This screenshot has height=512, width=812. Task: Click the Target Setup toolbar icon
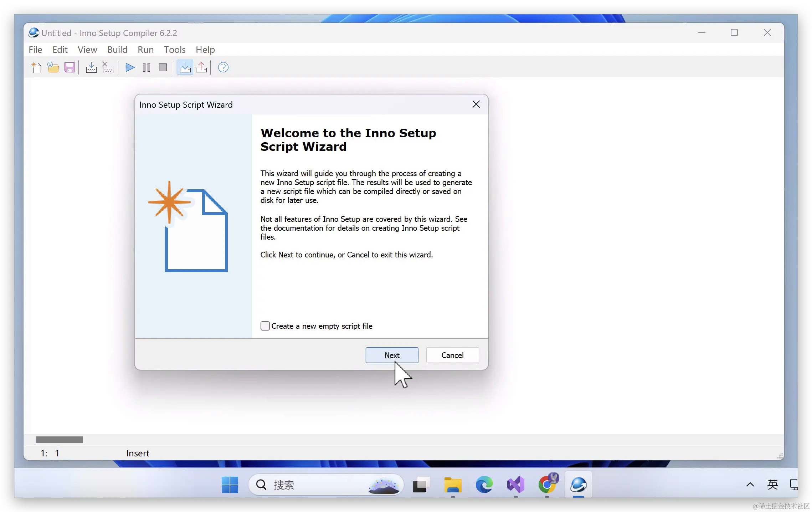coord(185,67)
